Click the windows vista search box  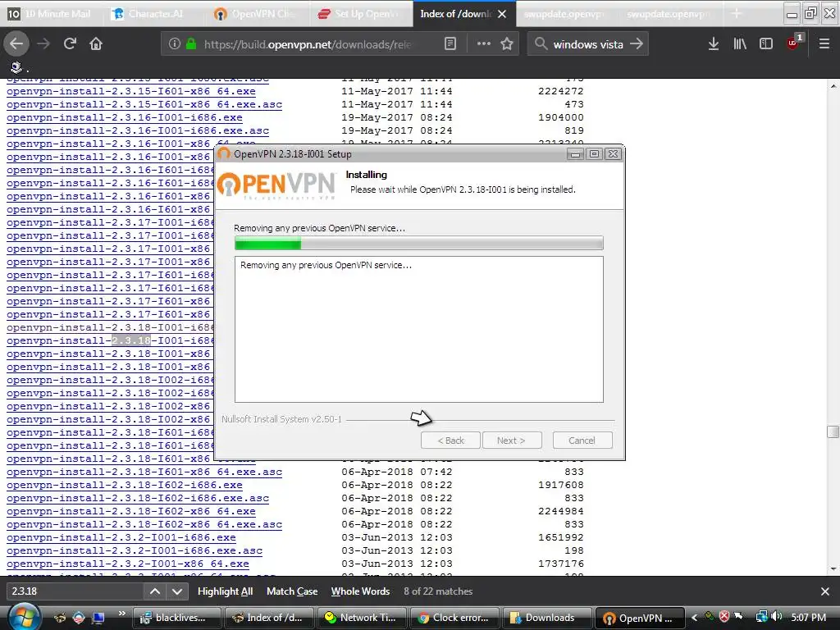click(588, 44)
